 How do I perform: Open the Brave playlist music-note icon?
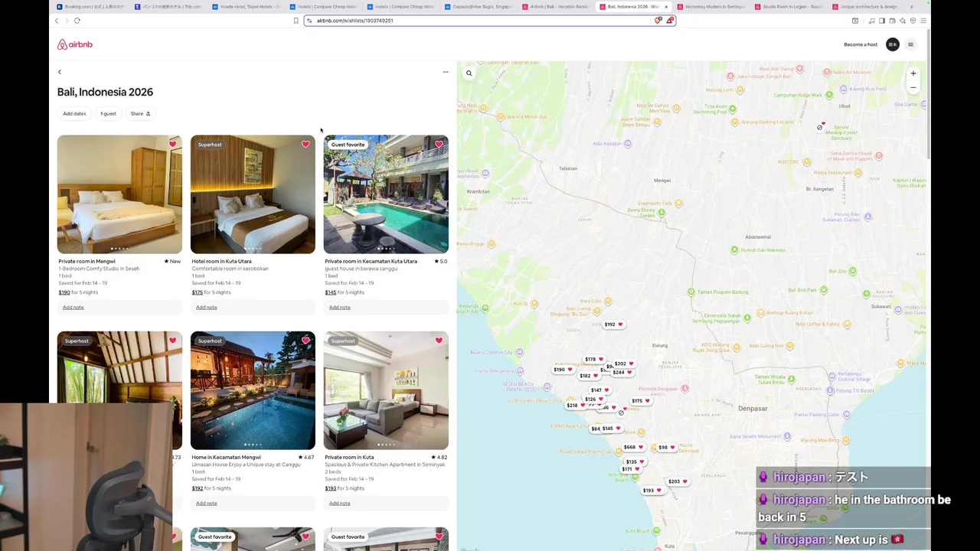click(x=872, y=21)
